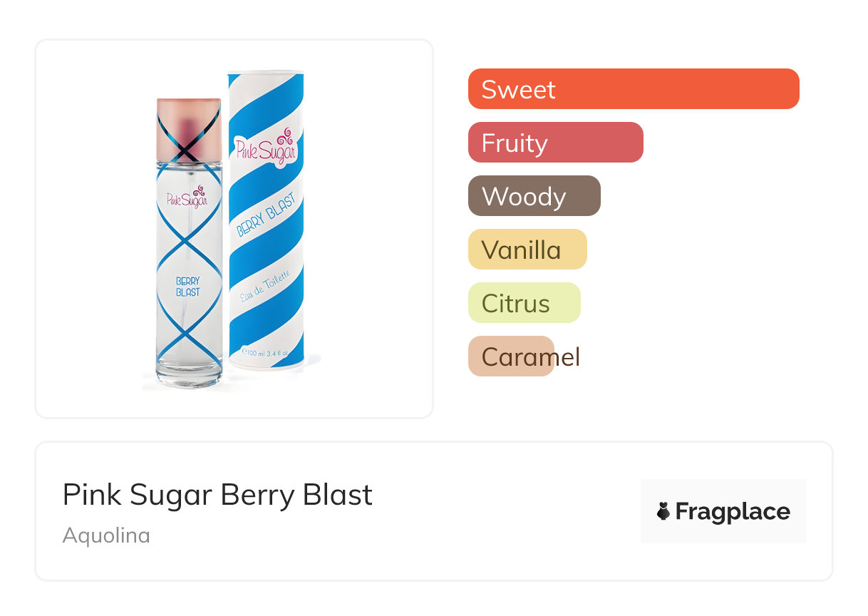The height and width of the screenshot is (616, 868).
Task: Open the Pink Sugar Berry Blast title
Action: (x=217, y=495)
